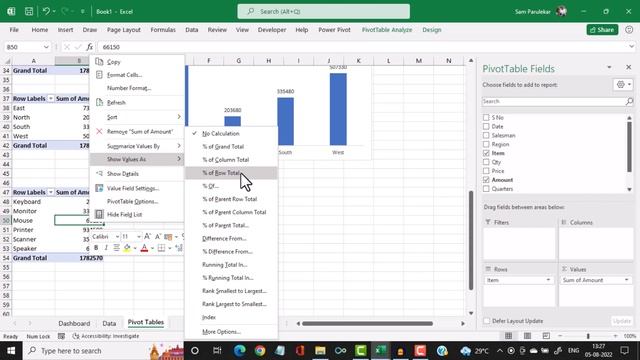Switch to Page Break Preview in status bar
Viewport: 640px width, 360px height.
(x=546, y=336)
